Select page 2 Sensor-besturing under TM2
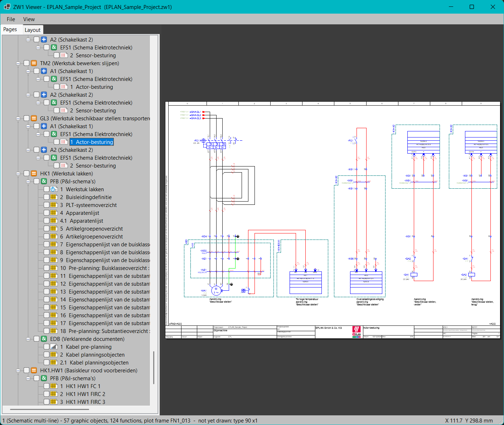The image size is (504, 425). 93,111
